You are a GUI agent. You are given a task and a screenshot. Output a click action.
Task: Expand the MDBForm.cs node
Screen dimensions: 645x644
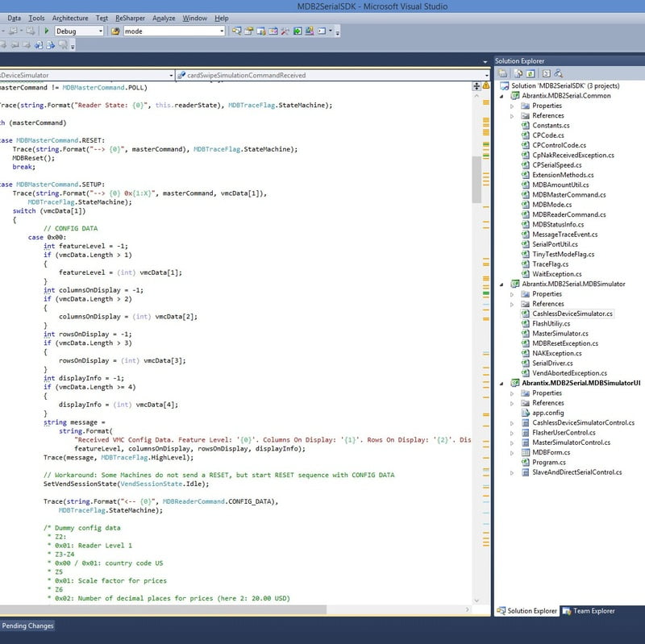pyautogui.click(x=513, y=452)
